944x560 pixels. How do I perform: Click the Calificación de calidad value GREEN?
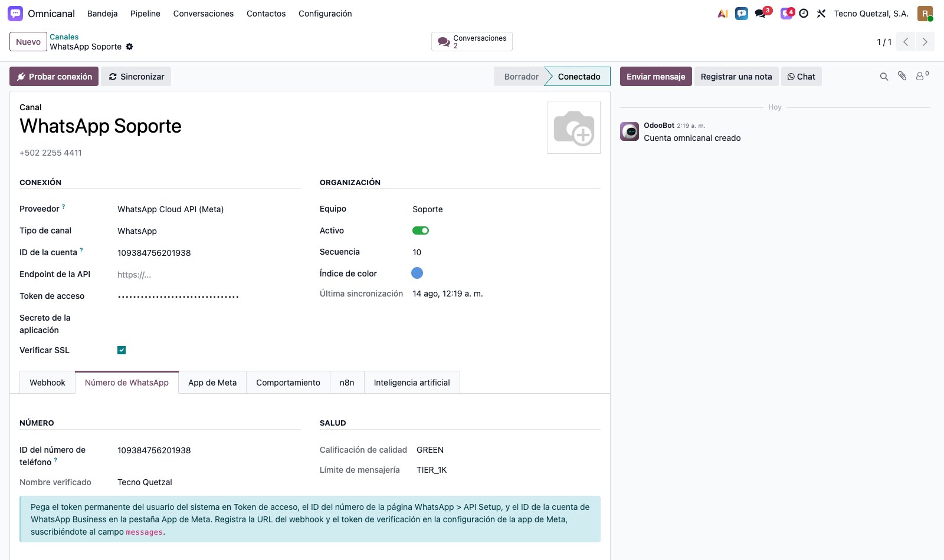tap(430, 450)
